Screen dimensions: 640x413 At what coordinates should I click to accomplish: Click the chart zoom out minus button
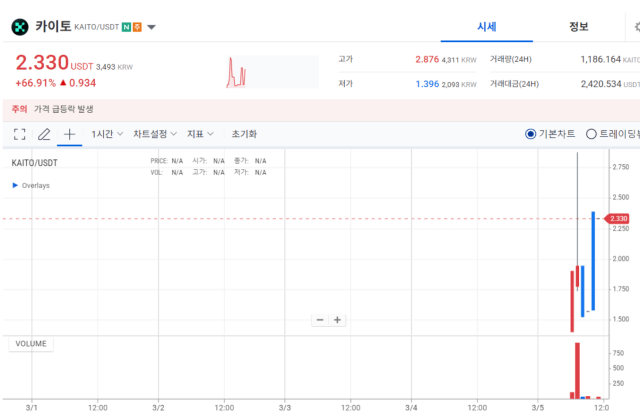(x=320, y=320)
